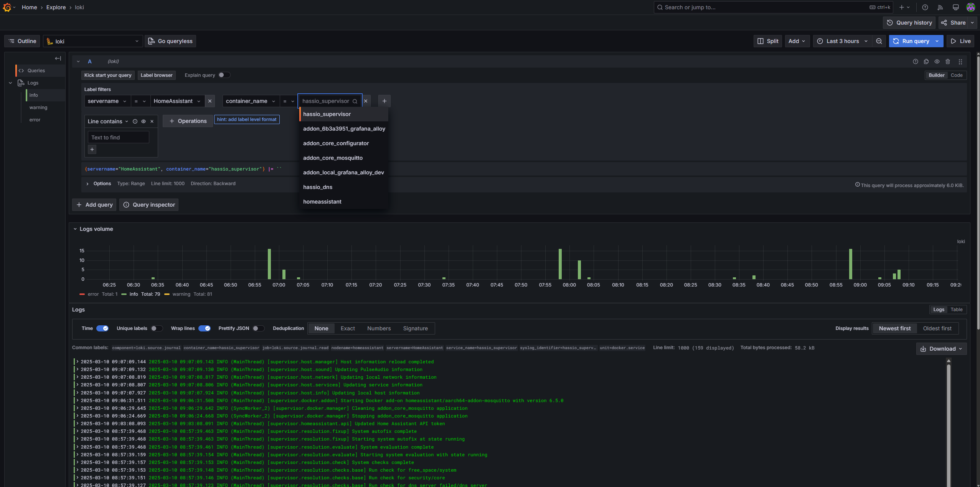Click the Kick start your query button
This screenshot has height=487, width=980.
point(108,75)
